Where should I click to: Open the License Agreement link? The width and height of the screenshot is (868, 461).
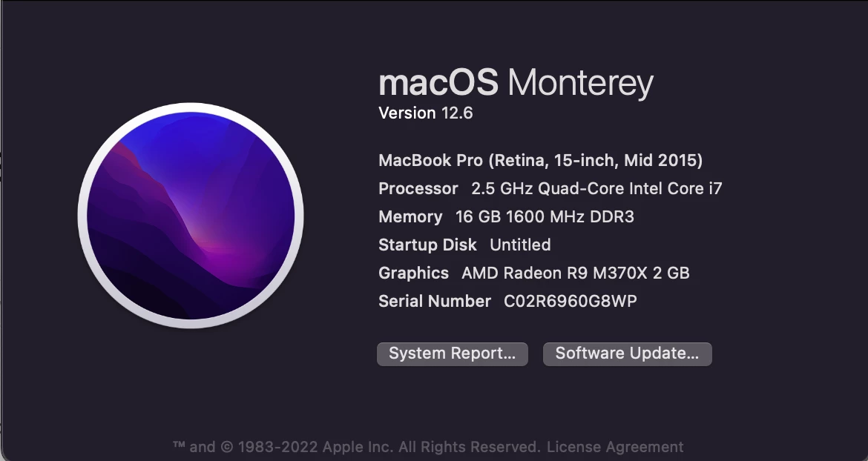tap(615, 447)
